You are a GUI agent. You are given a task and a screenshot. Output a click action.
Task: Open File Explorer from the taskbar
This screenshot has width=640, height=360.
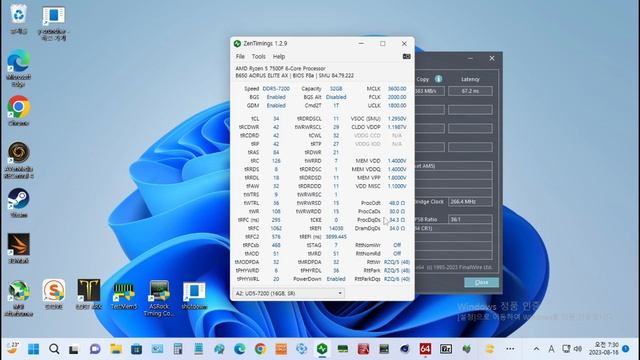pyautogui.click(x=116, y=349)
